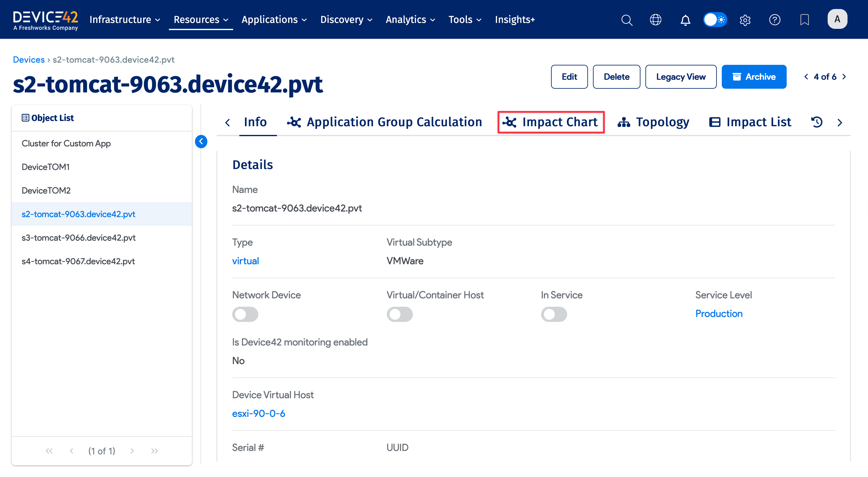Open the settings gear icon

coord(745,20)
